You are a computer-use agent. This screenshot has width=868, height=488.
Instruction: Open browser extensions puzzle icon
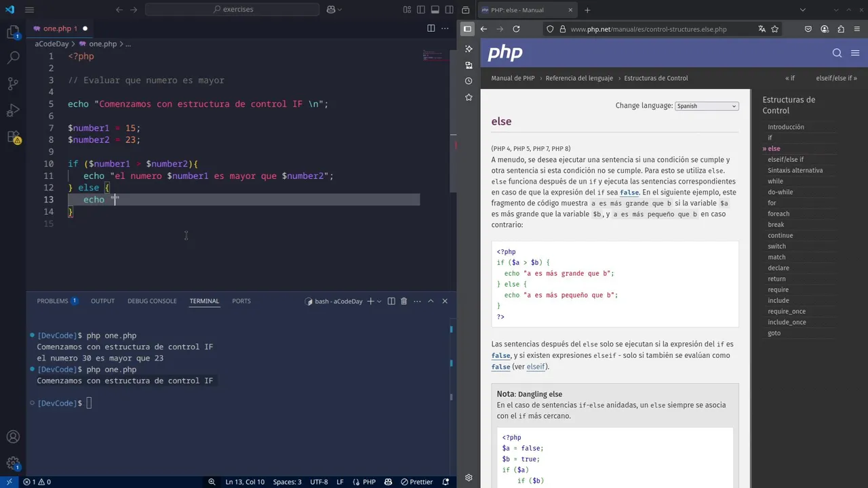841,29
